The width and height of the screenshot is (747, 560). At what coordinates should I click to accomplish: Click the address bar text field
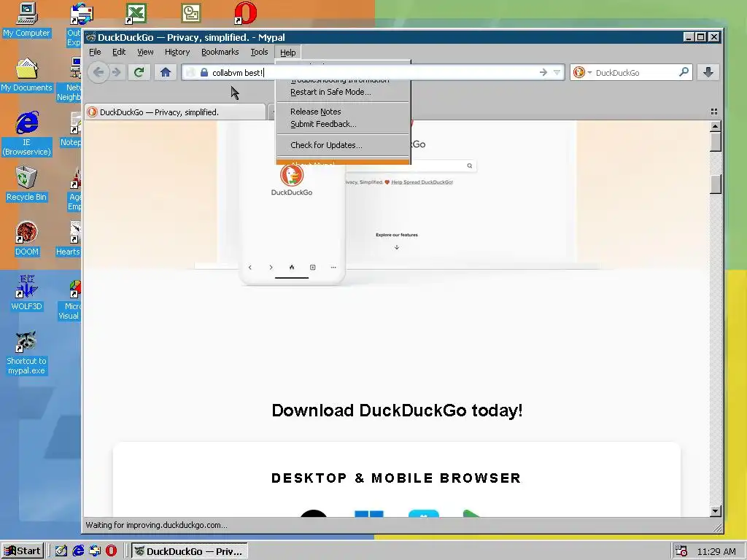pos(374,72)
